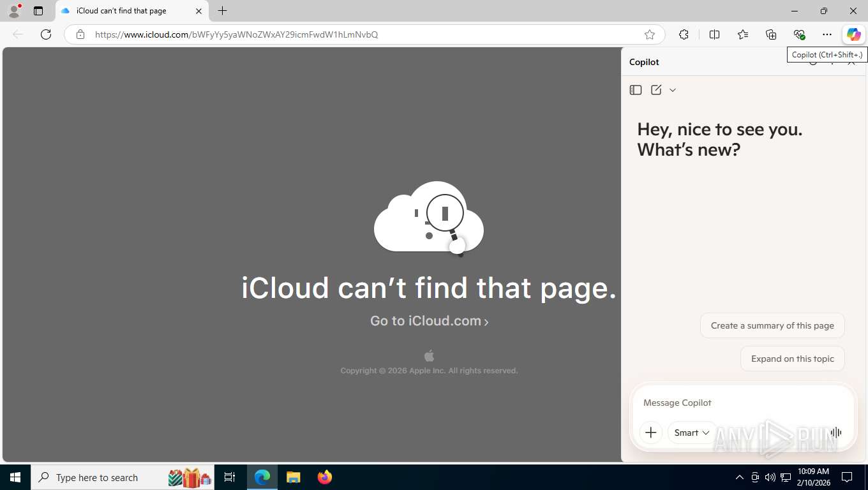
Task: Start Copilot voice input
Action: click(836, 433)
